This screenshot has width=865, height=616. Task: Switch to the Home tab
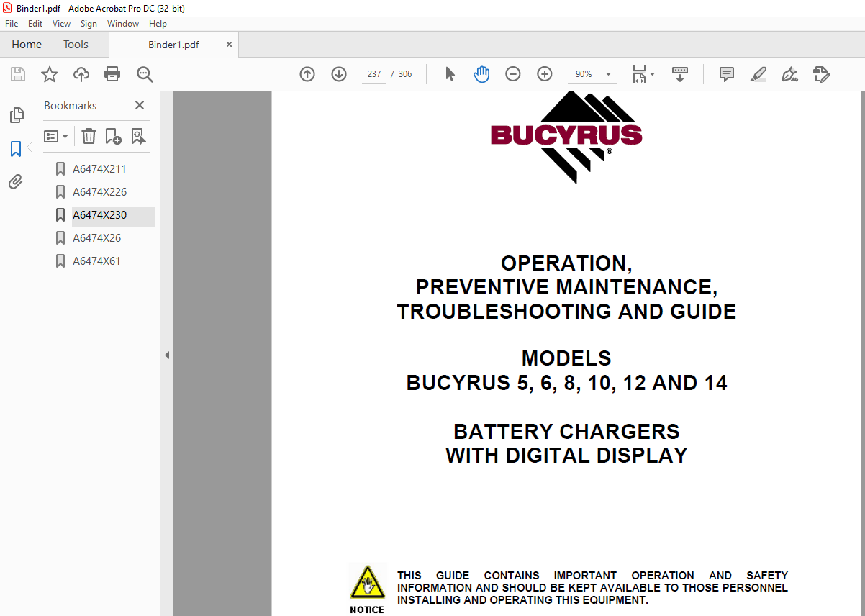[27, 45]
